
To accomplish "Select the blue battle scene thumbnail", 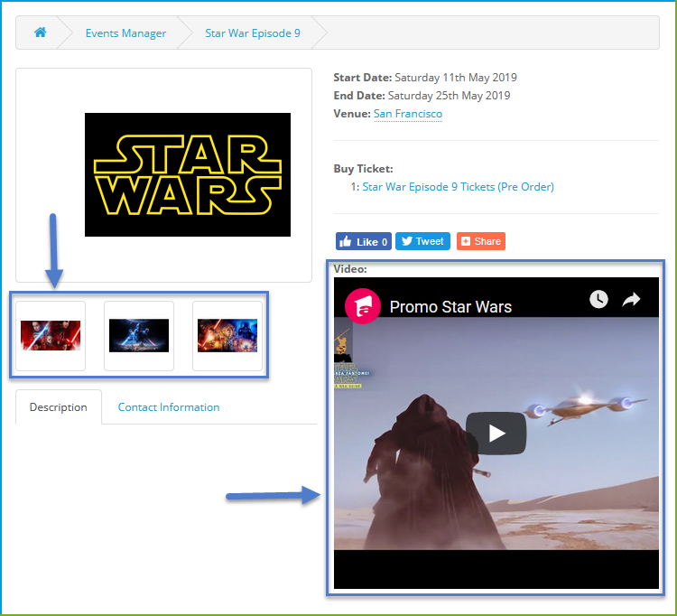I will tap(139, 336).
